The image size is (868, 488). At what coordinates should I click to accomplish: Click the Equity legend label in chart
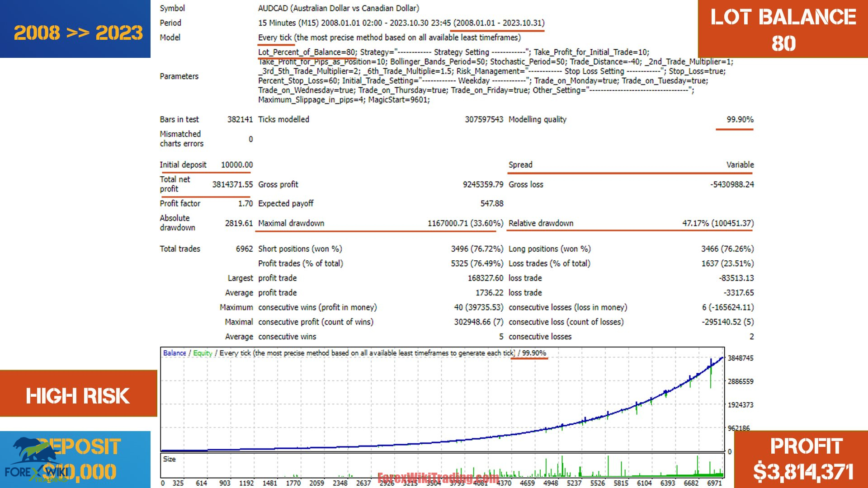[x=203, y=353]
